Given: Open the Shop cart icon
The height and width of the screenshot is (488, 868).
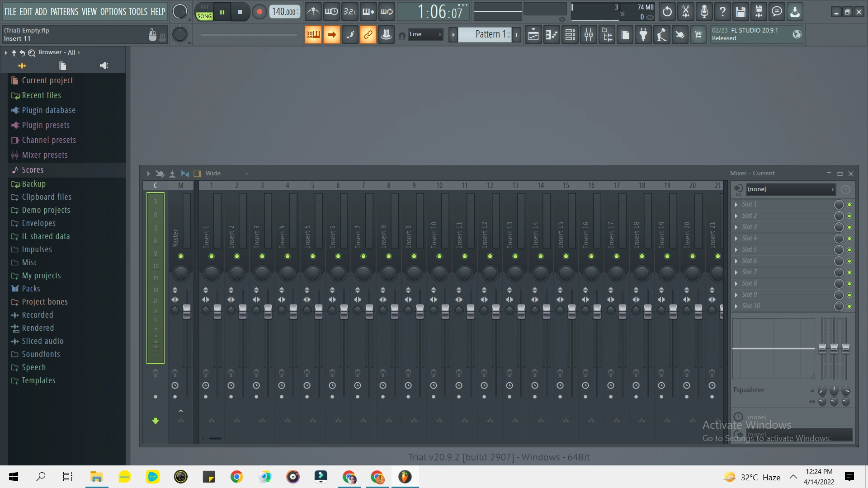Looking at the screenshot, I should pos(698,34).
